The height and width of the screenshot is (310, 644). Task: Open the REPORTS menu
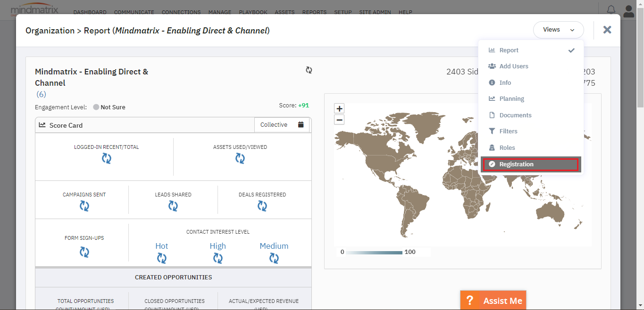point(314,12)
